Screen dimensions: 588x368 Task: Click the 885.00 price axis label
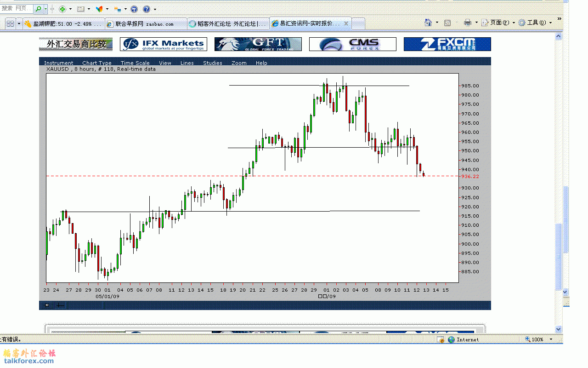pos(470,272)
